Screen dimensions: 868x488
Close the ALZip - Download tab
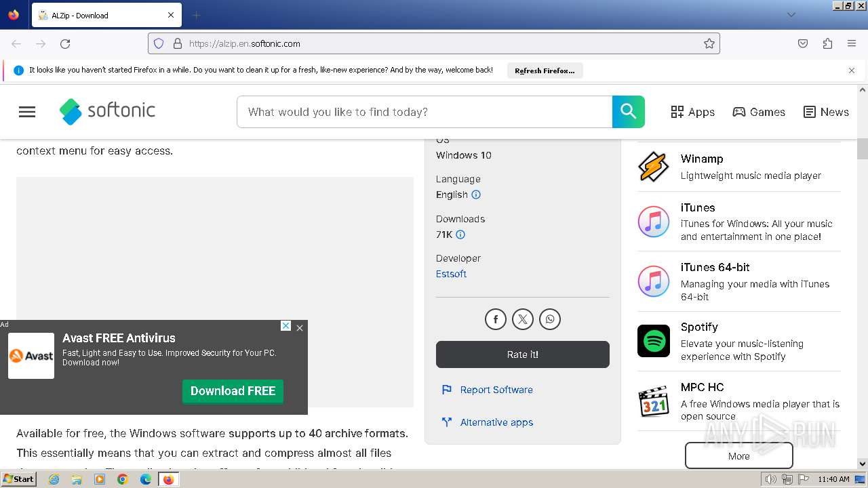[x=171, y=15]
